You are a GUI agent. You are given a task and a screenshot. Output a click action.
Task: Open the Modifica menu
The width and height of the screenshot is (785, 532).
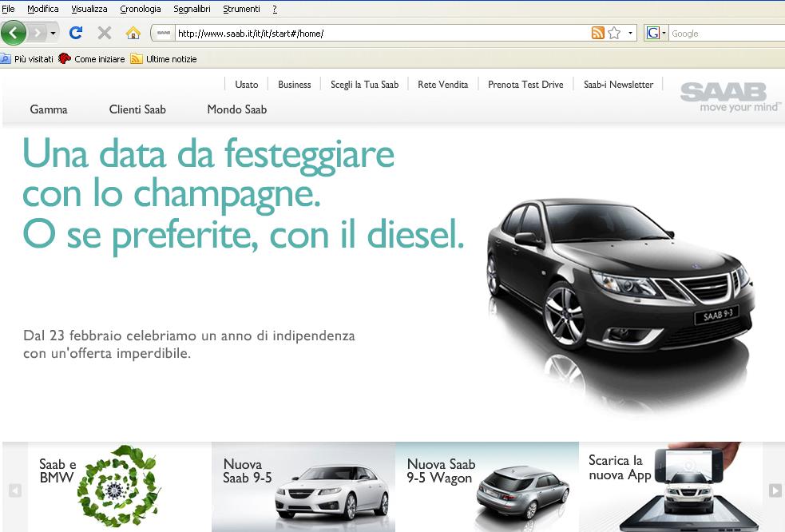(42, 9)
